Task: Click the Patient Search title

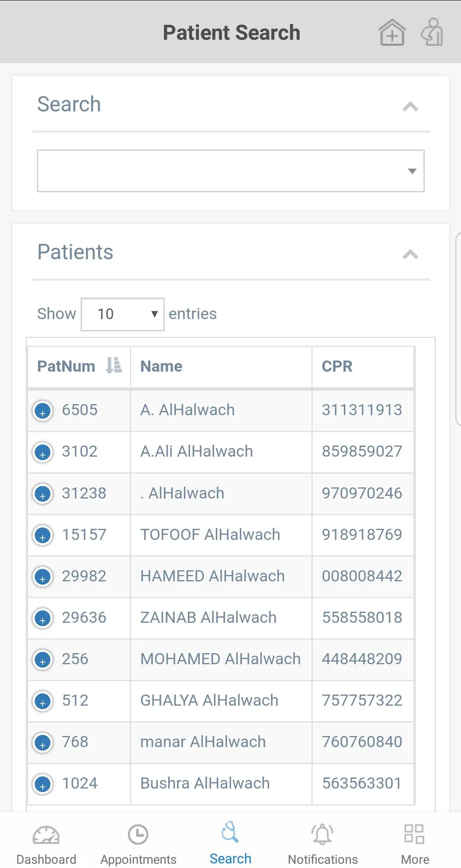Action: [x=231, y=33]
